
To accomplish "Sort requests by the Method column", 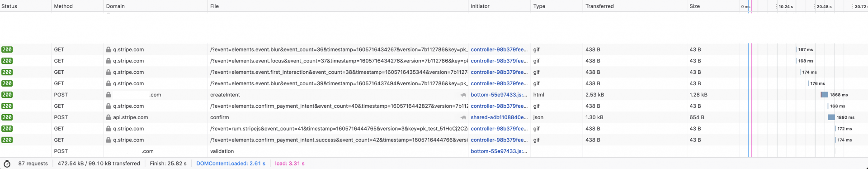I will [x=77, y=6].
